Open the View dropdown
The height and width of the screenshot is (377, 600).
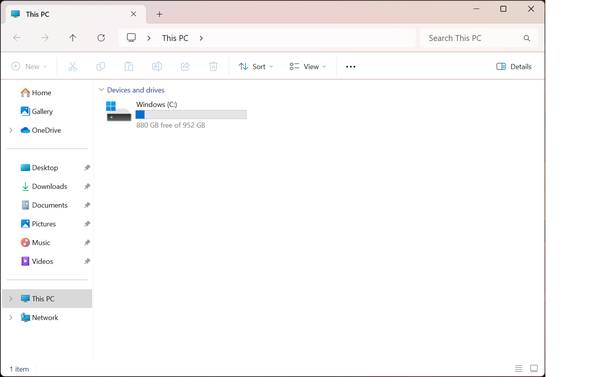pyautogui.click(x=308, y=66)
